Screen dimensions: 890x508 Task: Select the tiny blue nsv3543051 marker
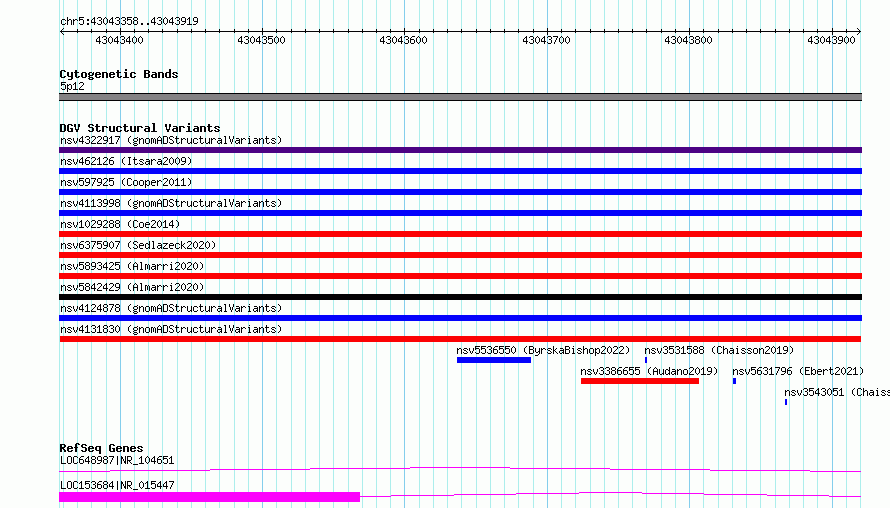[x=786, y=402]
